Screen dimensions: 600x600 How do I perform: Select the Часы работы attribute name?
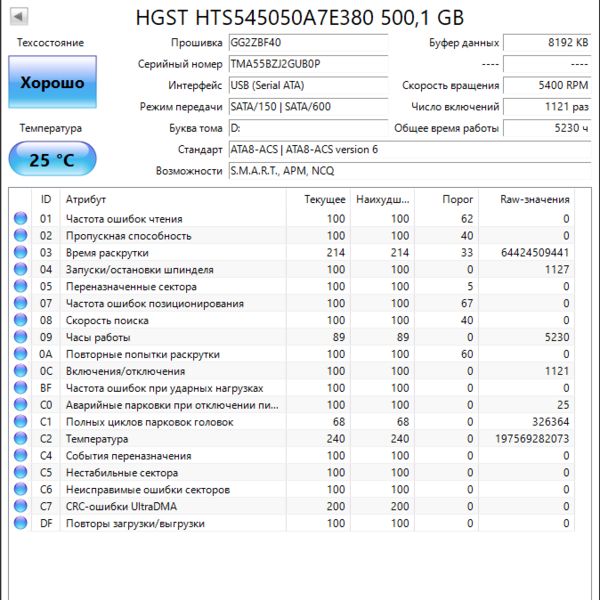point(98,338)
